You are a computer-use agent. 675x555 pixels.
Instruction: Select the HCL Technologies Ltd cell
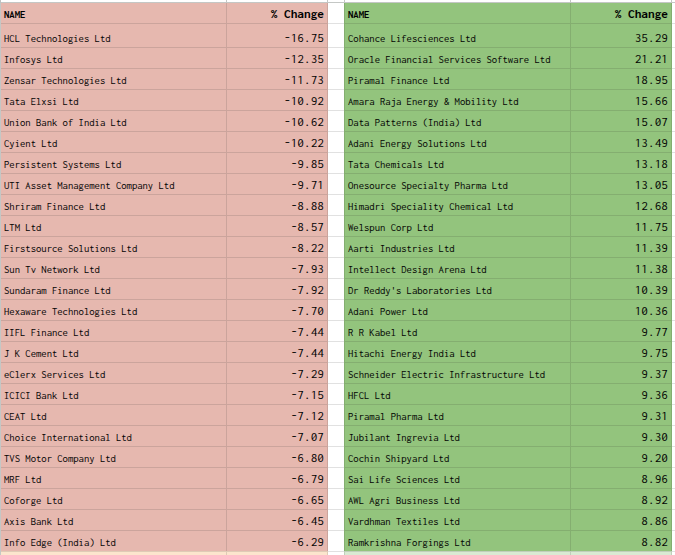pyautogui.click(x=113, y=38)
